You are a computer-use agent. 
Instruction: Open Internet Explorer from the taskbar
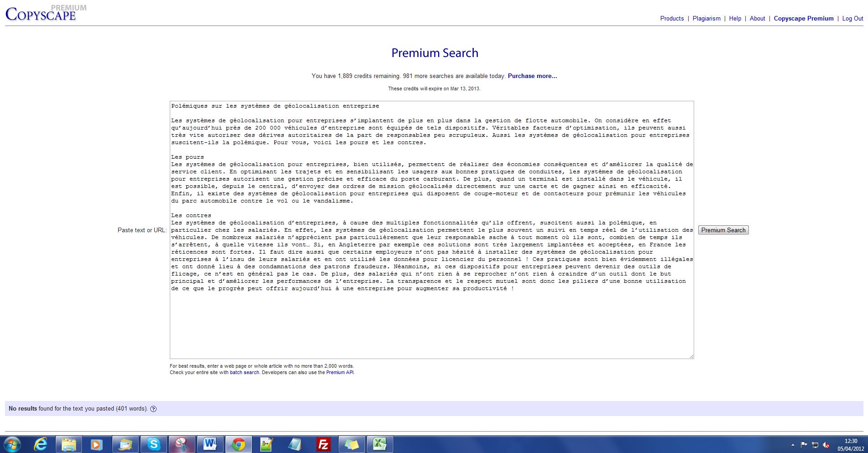pyautogui.click(x=41, y=444)
